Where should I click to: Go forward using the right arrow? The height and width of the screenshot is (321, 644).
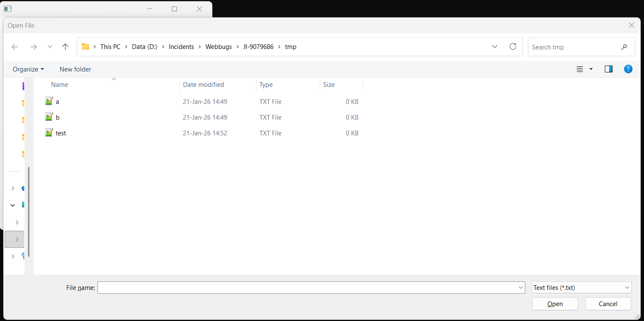(34, 47)
